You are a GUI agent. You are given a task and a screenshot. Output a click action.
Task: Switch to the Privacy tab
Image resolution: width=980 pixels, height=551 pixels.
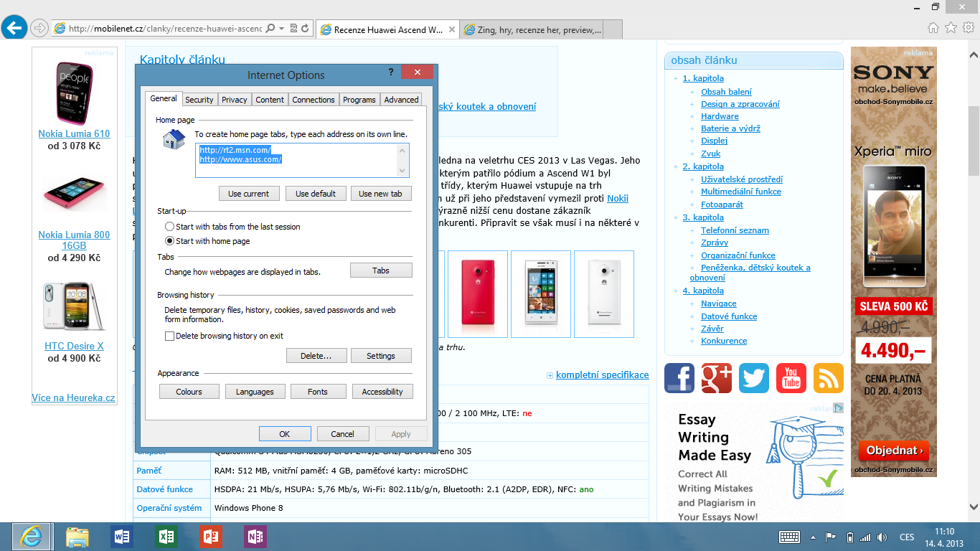235,100
